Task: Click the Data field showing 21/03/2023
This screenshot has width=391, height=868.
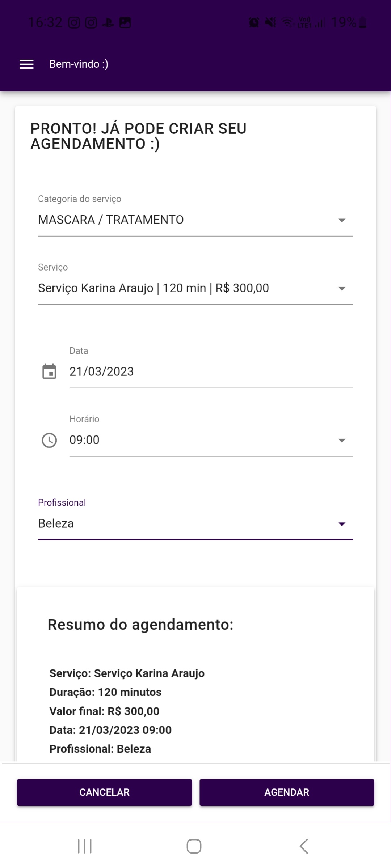Action: point(211,372)
